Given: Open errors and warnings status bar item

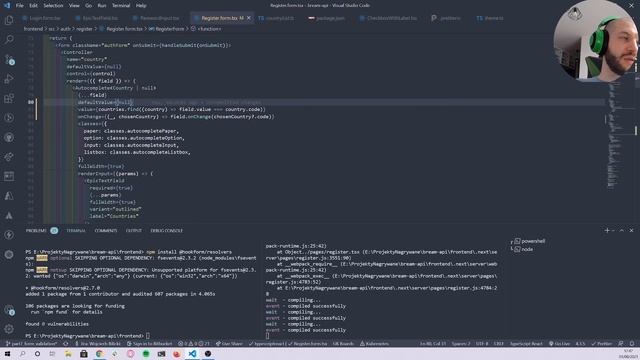Looking at the screenshot, I should point(194,344).
